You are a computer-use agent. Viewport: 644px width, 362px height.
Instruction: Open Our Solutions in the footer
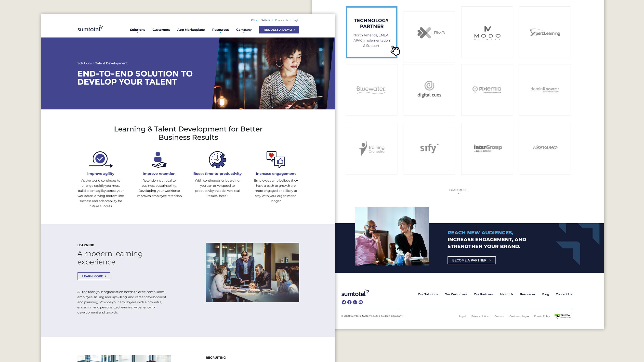428,294
